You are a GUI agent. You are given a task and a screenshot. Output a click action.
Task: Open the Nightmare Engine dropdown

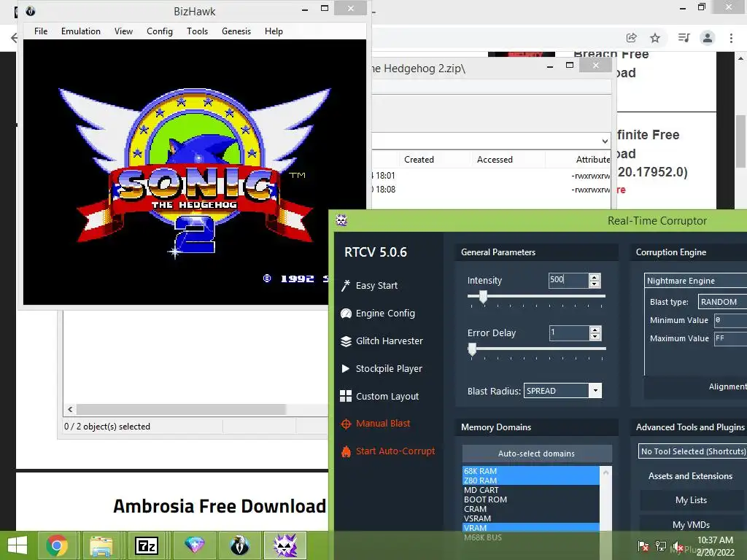click(695, 281)
